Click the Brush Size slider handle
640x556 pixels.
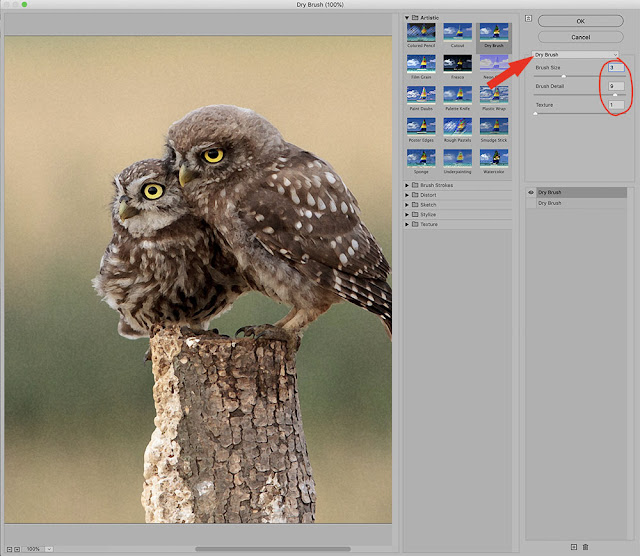tap(564, 76)
